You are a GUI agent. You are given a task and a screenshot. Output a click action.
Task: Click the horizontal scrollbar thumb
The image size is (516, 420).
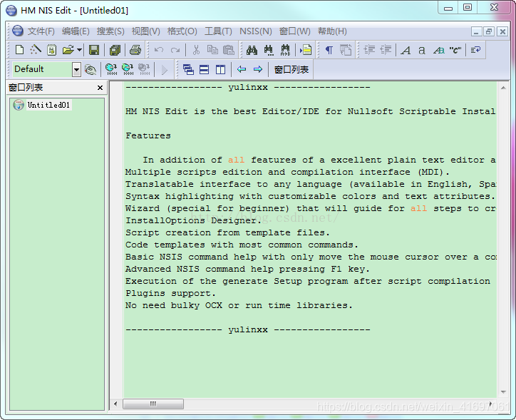[x=153, y=404]
